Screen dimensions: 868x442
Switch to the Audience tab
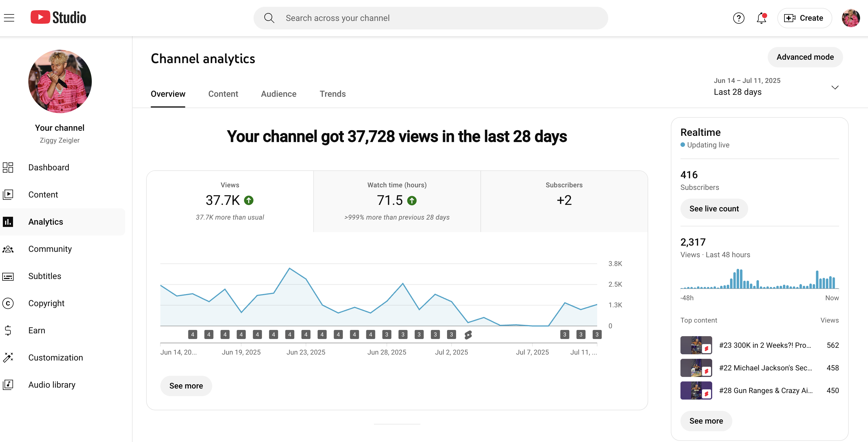279,94
